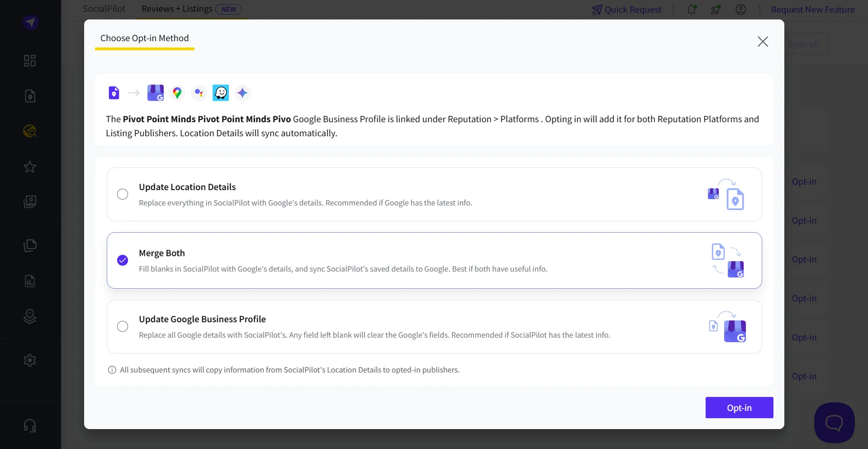Switch to the Reviews + Listings tab
This screenshot has height=449, width=868.
[192, 9]
